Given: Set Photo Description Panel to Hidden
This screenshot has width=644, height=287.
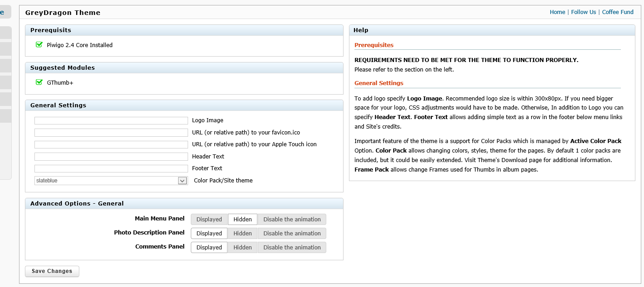Looking at the screenshot, I should point(242,234).
